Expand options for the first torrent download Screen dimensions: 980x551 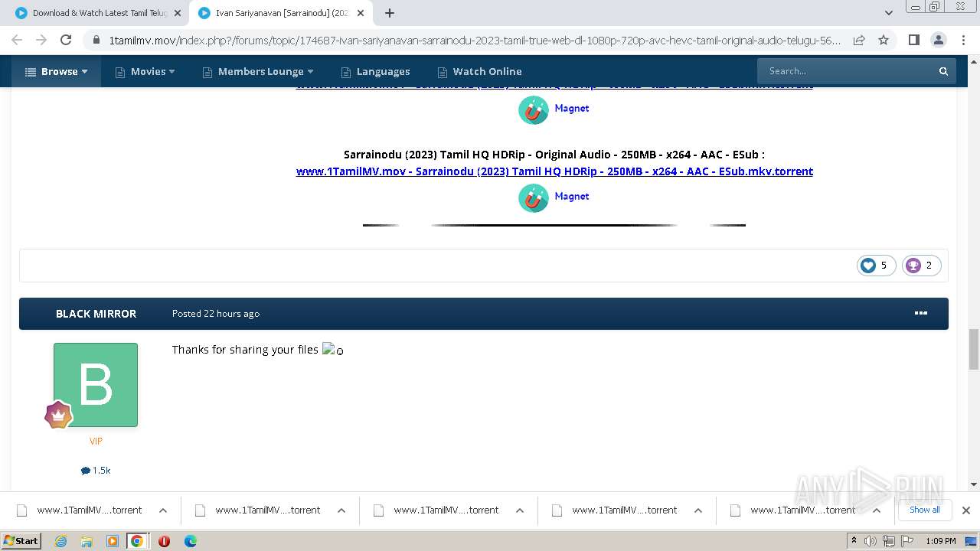tap(163, 510)
